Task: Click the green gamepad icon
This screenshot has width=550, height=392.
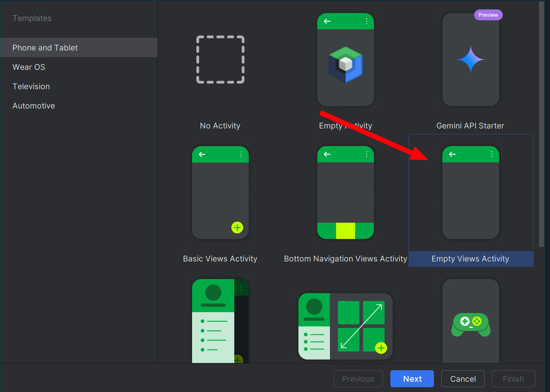Action: 470,325
